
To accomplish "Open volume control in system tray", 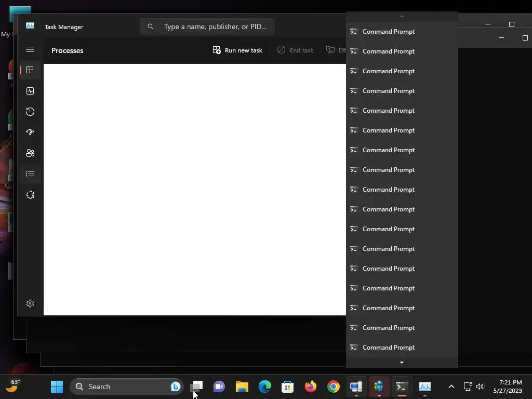I will click(480, 387).
